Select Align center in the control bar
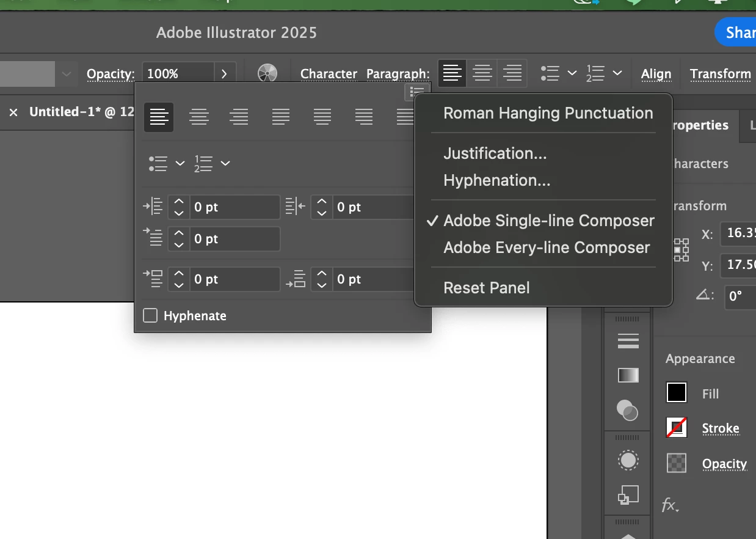This screenshot has width=756, height=539. tap(482, 73)
